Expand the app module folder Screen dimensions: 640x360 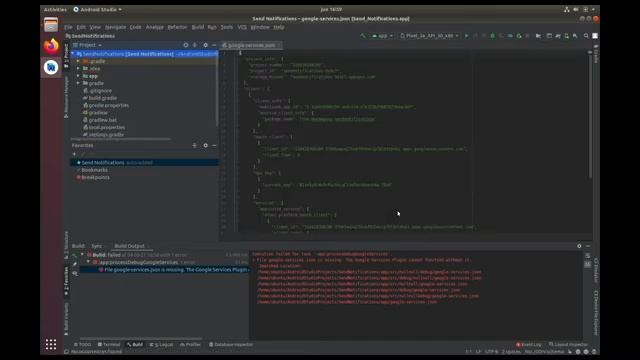[78, 76]
